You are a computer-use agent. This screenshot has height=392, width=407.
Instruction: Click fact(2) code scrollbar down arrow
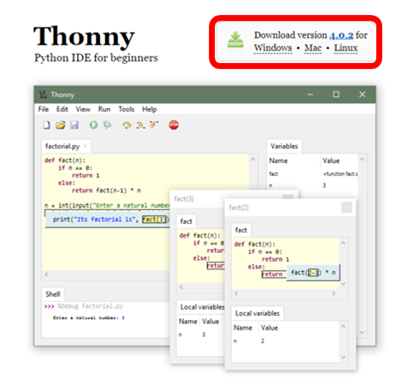click(343, 284)
